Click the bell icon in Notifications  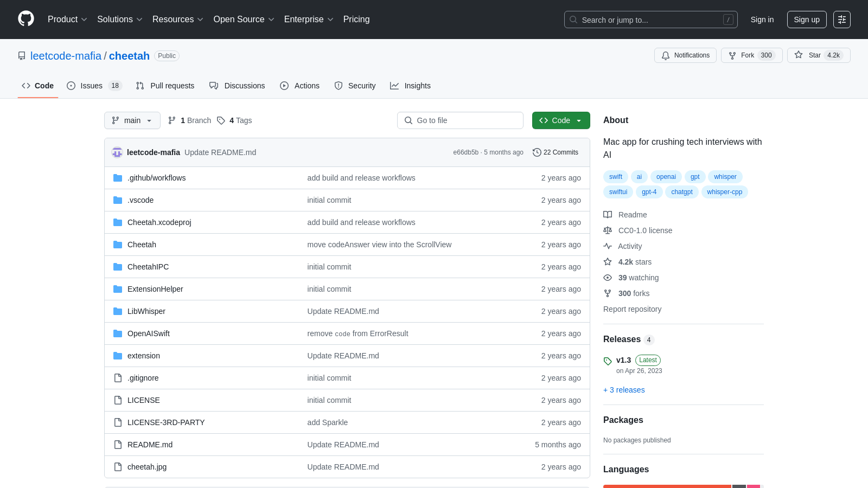[666, 55]
